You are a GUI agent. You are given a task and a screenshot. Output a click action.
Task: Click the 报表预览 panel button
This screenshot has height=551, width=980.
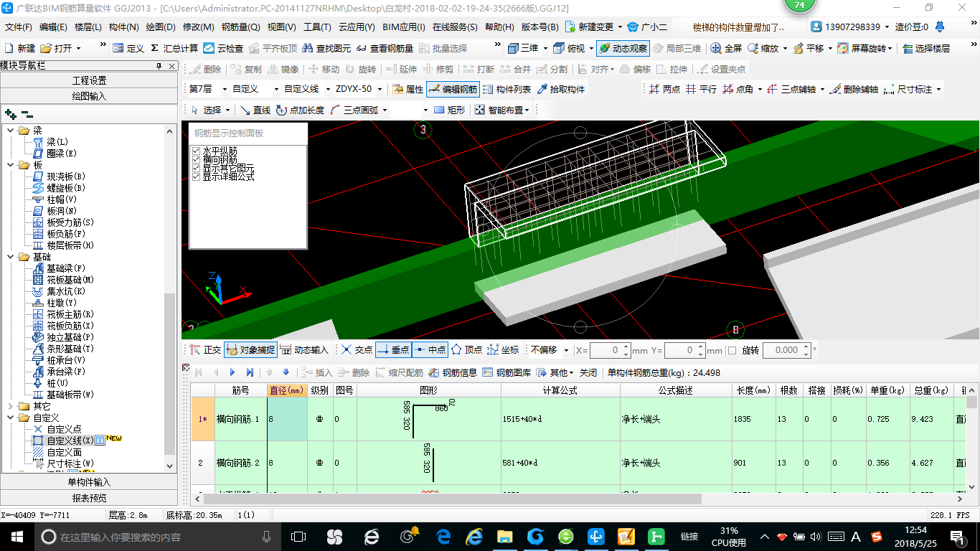coord(89,498)
